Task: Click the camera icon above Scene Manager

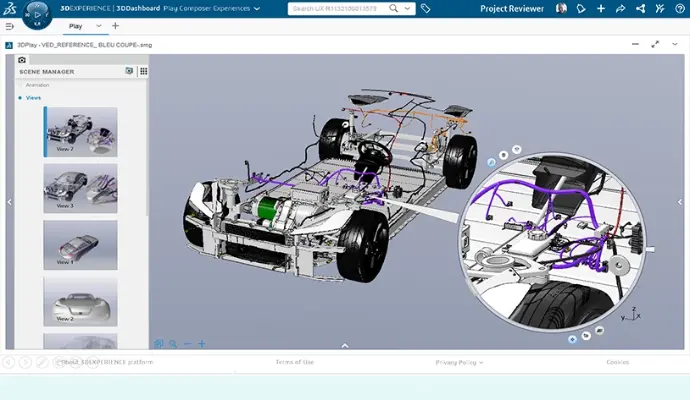Action: coord(22,60)
